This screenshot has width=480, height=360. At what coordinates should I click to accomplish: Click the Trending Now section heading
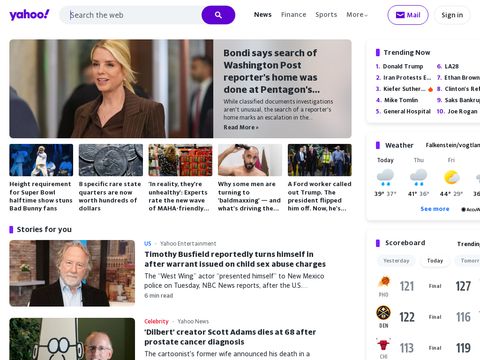coord(407,52)
